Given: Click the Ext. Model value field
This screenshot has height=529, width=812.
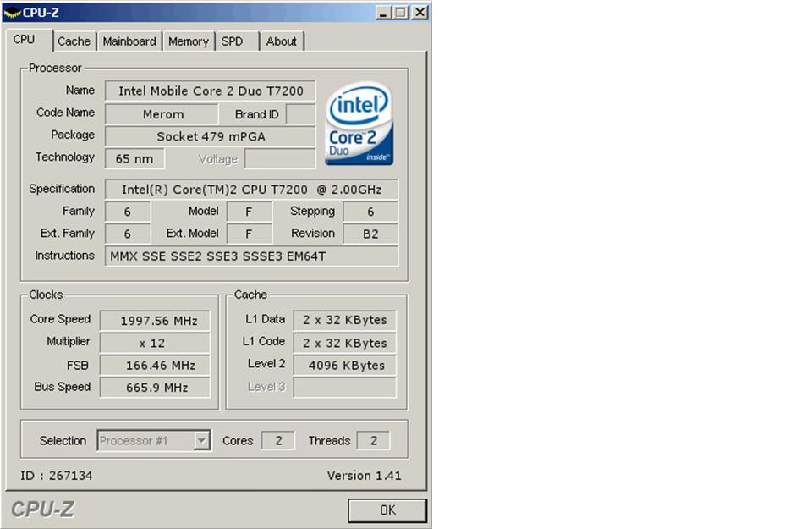Looking at the screenshot, I should pyautogui.click(x=249, y=234).
